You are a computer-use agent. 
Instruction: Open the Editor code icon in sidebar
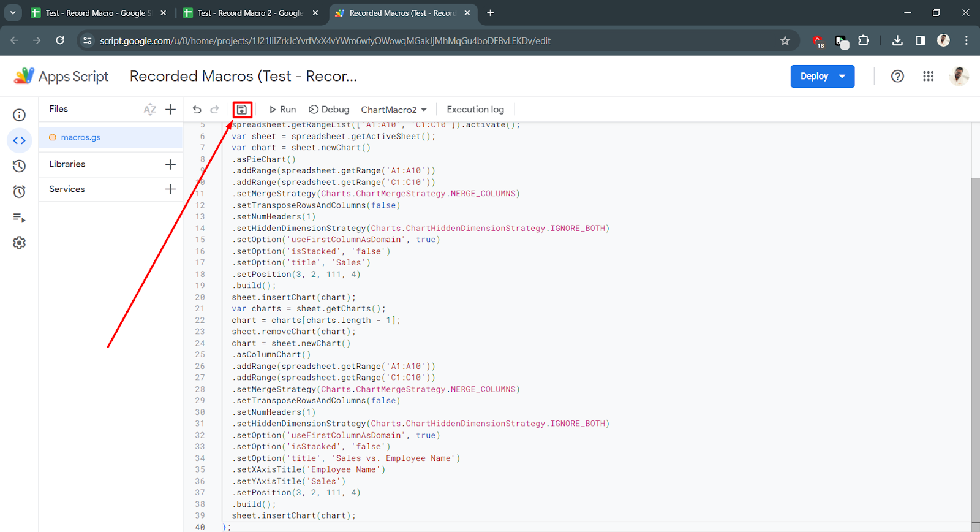coord(20,140)
